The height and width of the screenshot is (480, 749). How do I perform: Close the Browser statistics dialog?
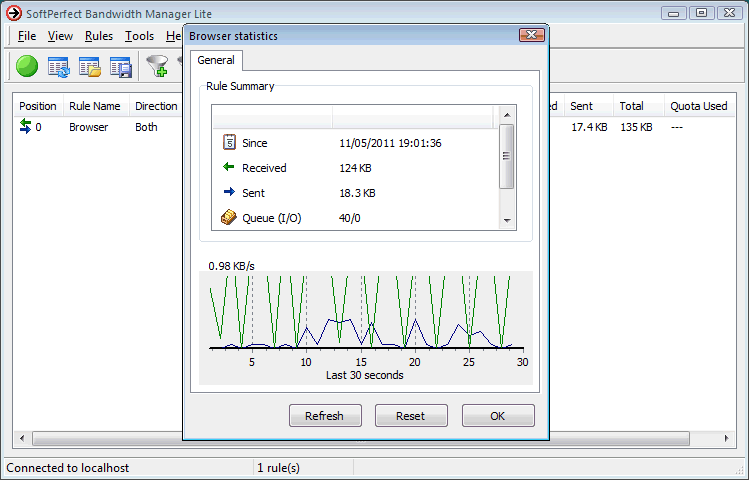[530, 36]
